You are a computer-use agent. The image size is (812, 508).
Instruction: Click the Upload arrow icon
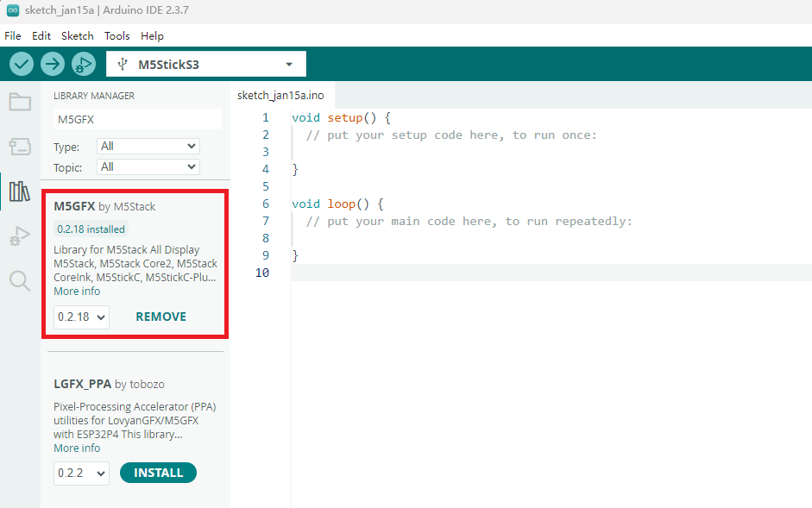coord(53,64)
